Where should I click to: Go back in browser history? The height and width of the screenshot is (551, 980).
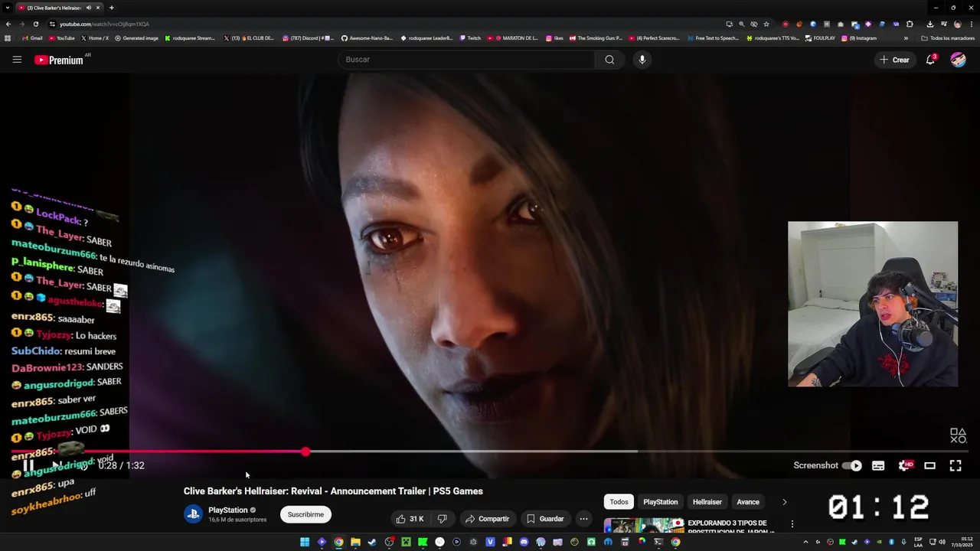point(8,24)
